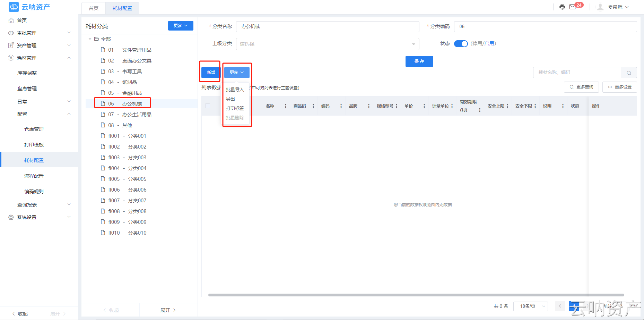Click the house icon beside 首页 in sidebar

[11, 20]
